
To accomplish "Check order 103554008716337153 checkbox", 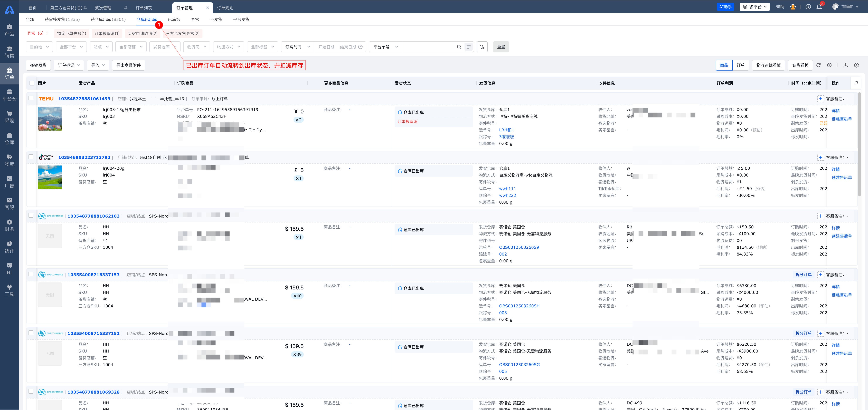I will 31,274.
